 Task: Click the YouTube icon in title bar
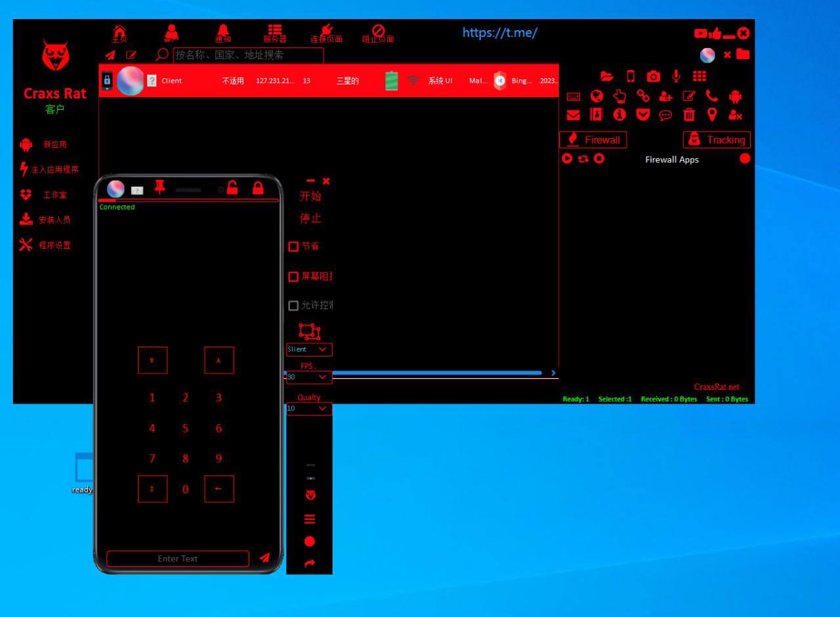700,33
